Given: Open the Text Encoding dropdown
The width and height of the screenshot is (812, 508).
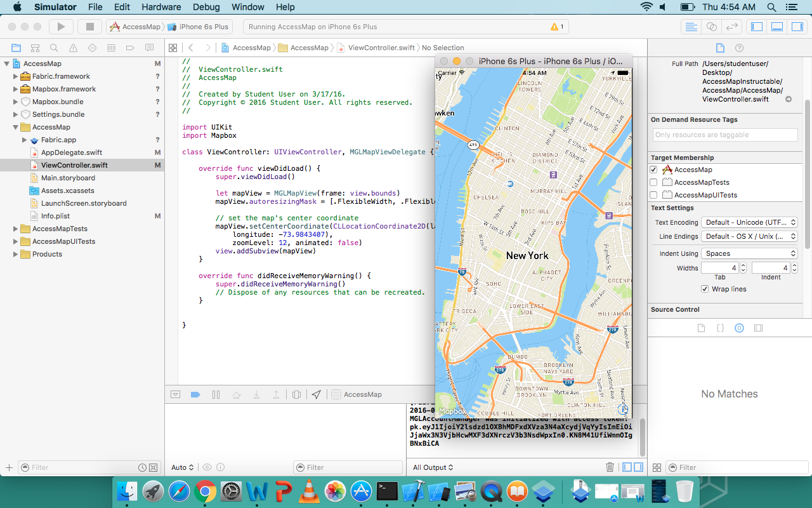Looking at the screenshot, I should coord(749,222).
